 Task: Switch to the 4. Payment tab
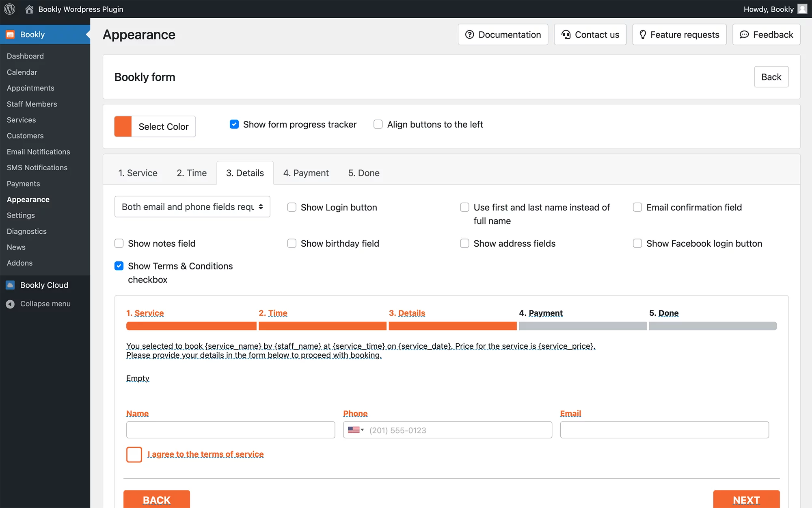[x=306, y=173]
